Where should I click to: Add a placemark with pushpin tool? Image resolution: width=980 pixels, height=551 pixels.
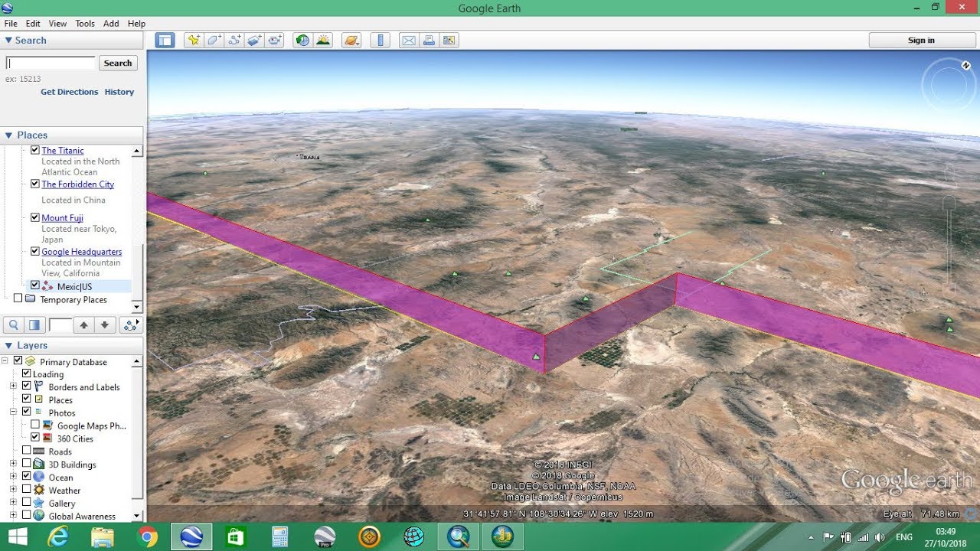coord(194,41)
